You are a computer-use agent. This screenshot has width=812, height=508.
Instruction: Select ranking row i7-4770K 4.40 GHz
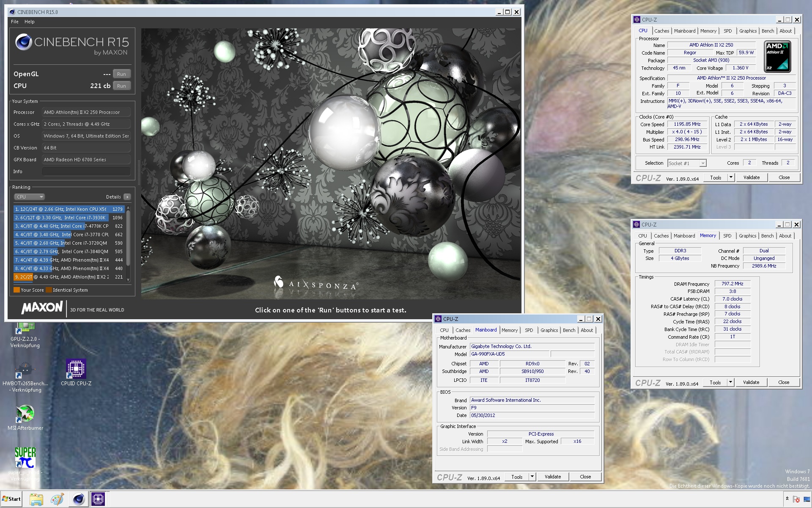click(69, 226)
